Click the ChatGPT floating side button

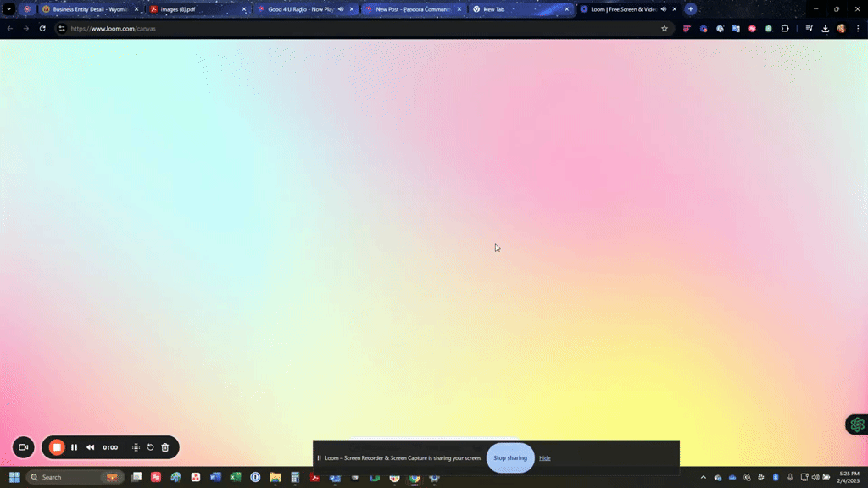pos(858,424)
